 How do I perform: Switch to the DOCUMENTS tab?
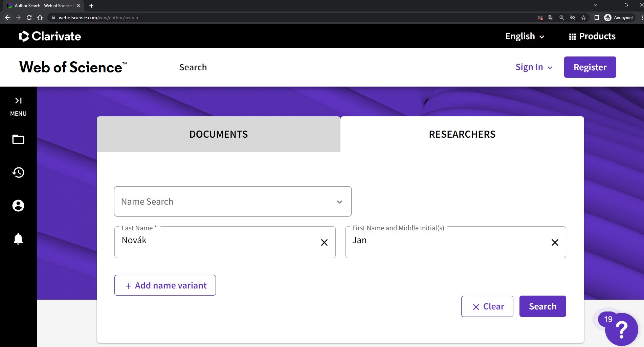click(x=219, y=134)
